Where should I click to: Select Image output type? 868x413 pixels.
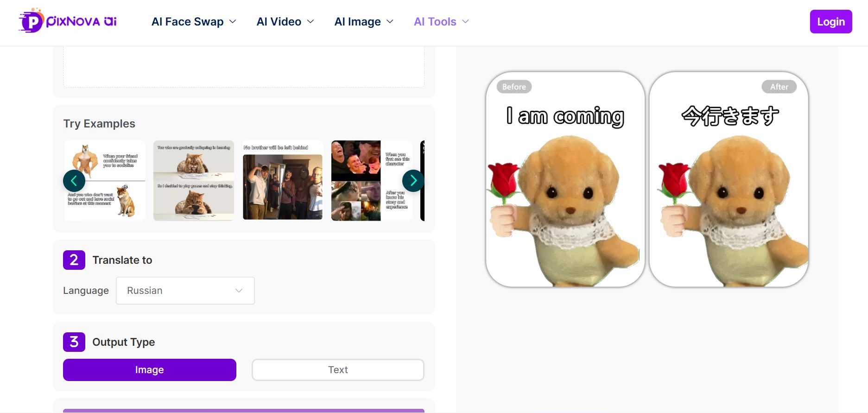point(149,370)
